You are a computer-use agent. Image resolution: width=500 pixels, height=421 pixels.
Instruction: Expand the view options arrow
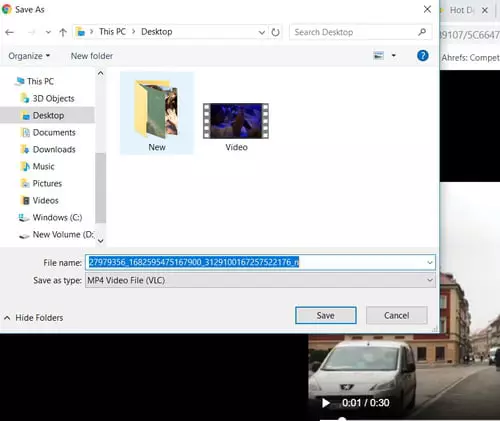394,55
